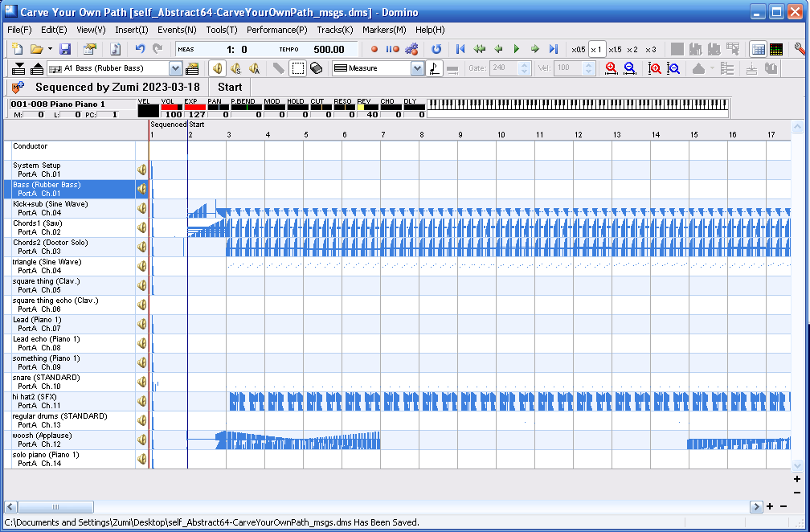Set playback speed to x2

[x=632, y=49]
